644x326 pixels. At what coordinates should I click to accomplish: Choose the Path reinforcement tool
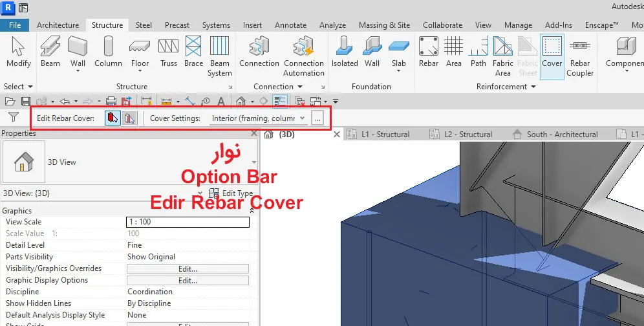(478, 52)
